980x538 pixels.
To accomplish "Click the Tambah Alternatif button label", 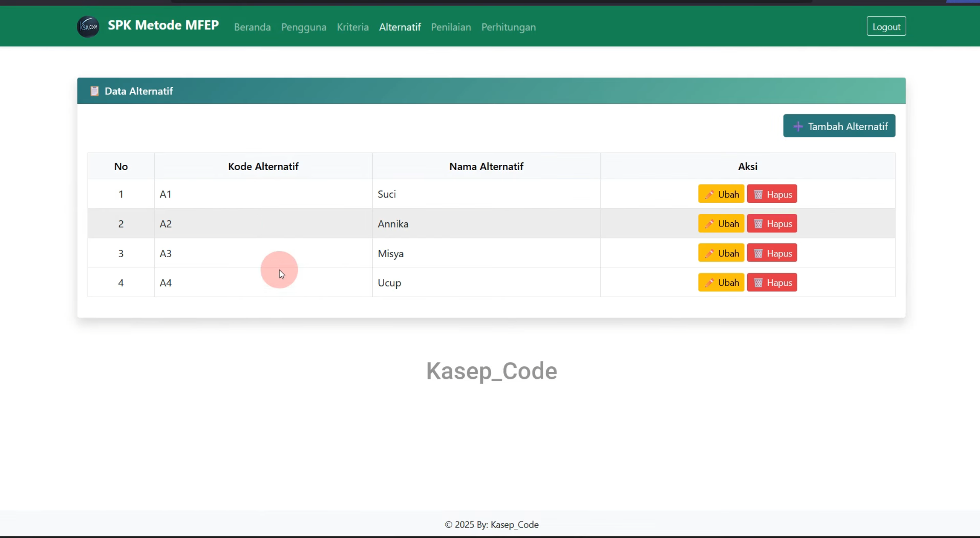I will coord(848,126).
